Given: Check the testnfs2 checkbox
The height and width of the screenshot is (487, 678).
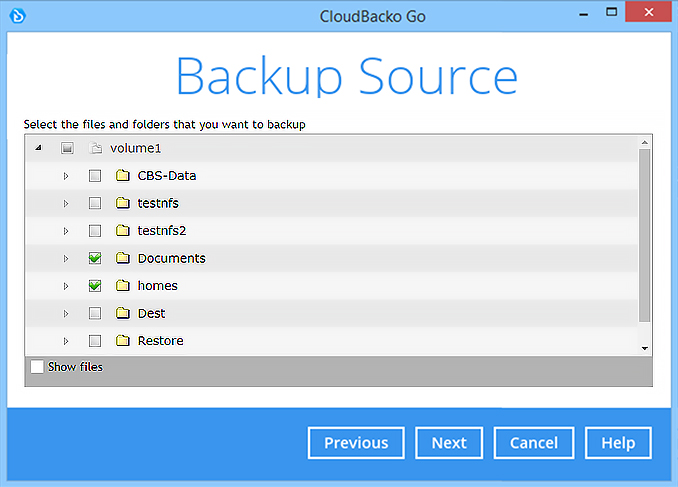Looking at the screenshot, I should pos(95,231).
